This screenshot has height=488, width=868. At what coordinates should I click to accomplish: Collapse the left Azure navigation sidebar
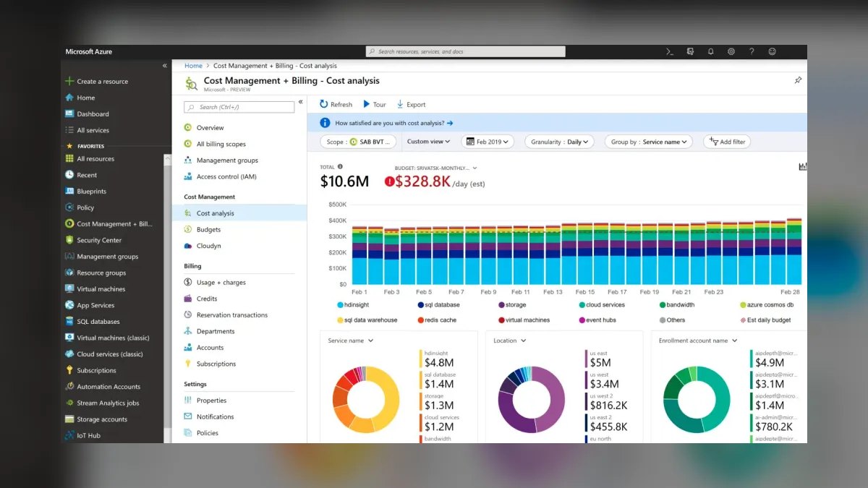click(x=164, y=66)
